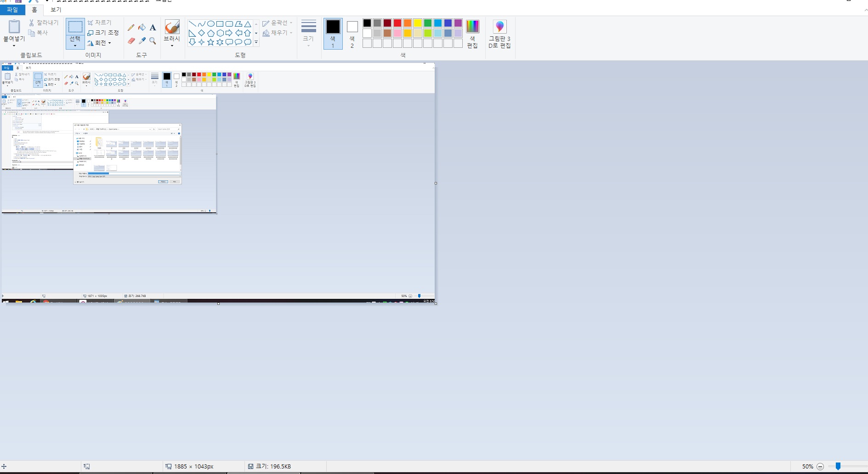Choose the Hexagon shape
The height and width of the screenshot is (474, 868).
point(220,33)
